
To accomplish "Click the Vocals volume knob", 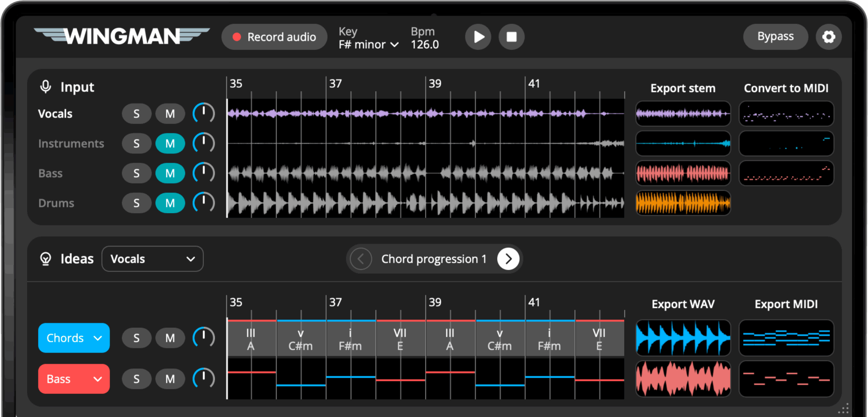I will 204,113.
